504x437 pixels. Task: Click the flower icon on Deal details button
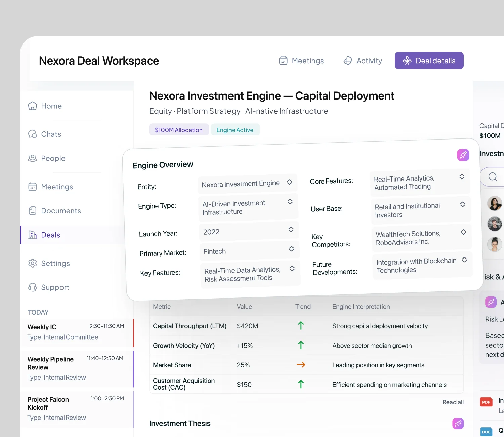coord(407,61)
